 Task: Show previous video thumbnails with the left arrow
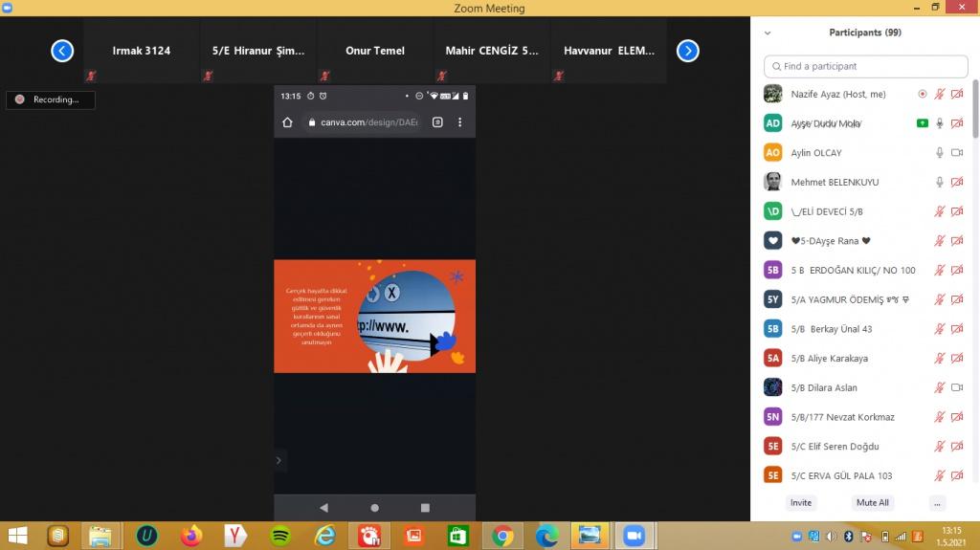(x=62, y=51)
